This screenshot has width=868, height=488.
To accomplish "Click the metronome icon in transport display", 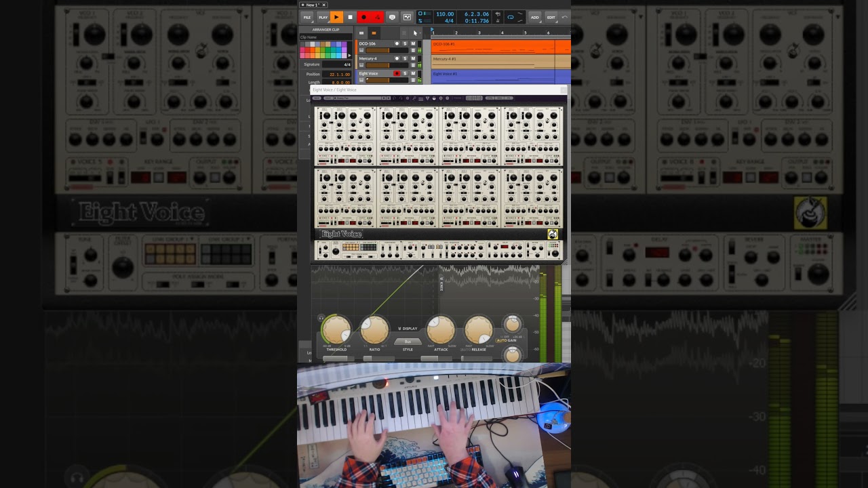I will click(x=498, y=21).
